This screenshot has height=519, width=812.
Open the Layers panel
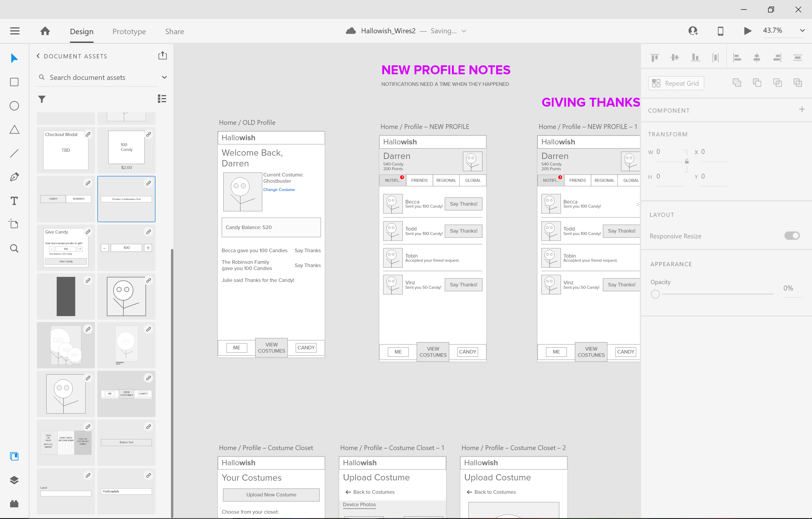[15, 480]
